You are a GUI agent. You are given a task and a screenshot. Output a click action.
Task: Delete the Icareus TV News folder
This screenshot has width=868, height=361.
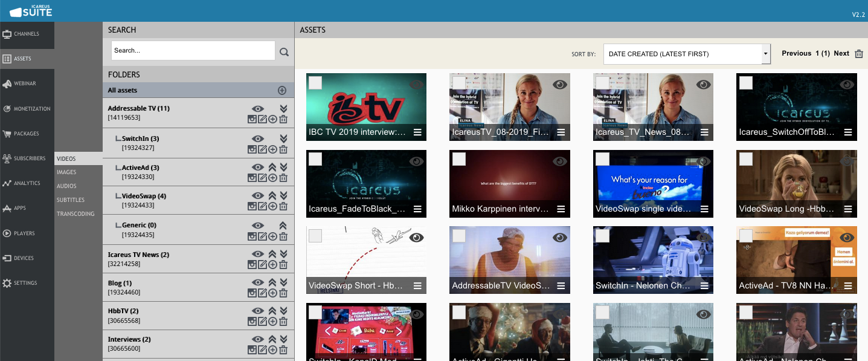pos(283,265)
